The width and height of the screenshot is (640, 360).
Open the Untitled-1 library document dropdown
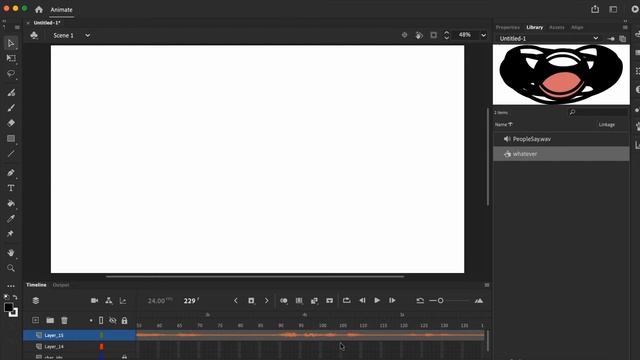[549, 38]
